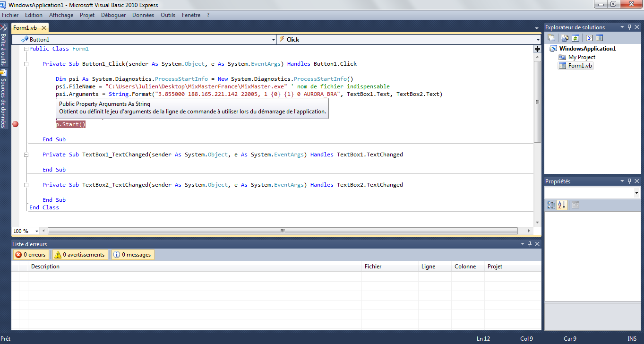
Task: Open the Outils menu
Action: coord(168,15)
